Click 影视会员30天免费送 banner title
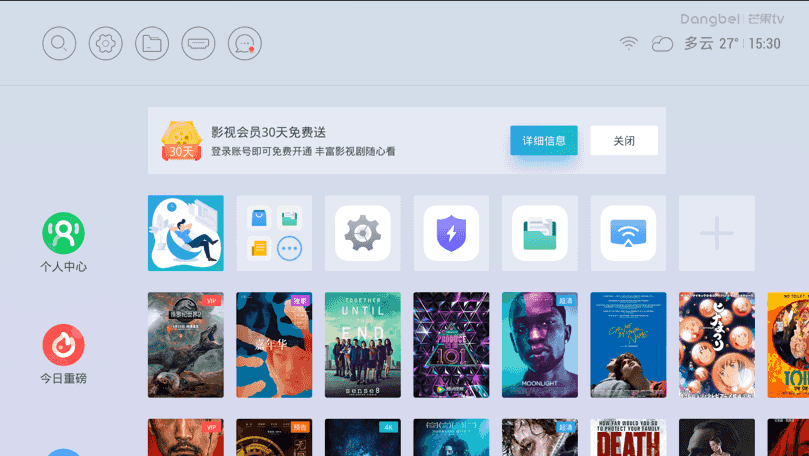 268,133
